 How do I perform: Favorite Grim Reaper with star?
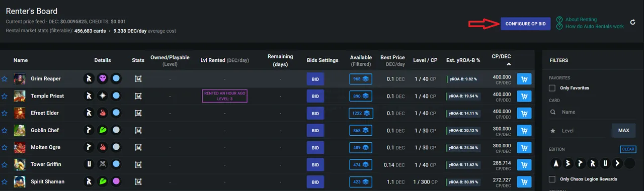(x=5, y=79)
